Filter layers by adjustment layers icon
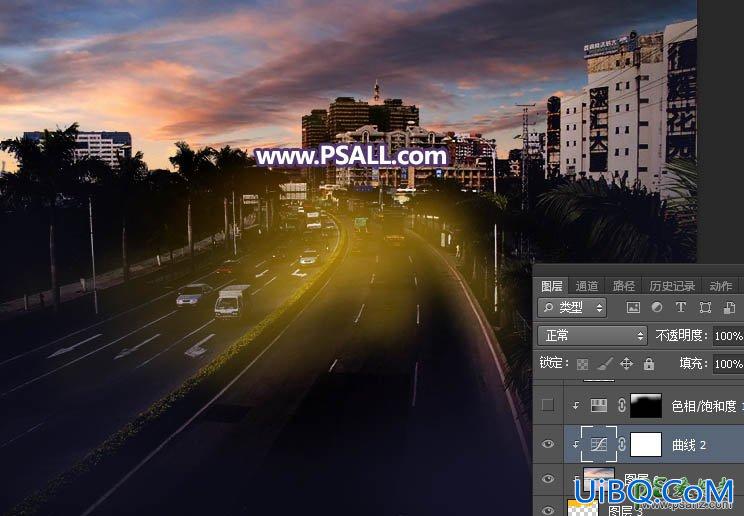This screenshot has height=516, width=744. (657, 308)
